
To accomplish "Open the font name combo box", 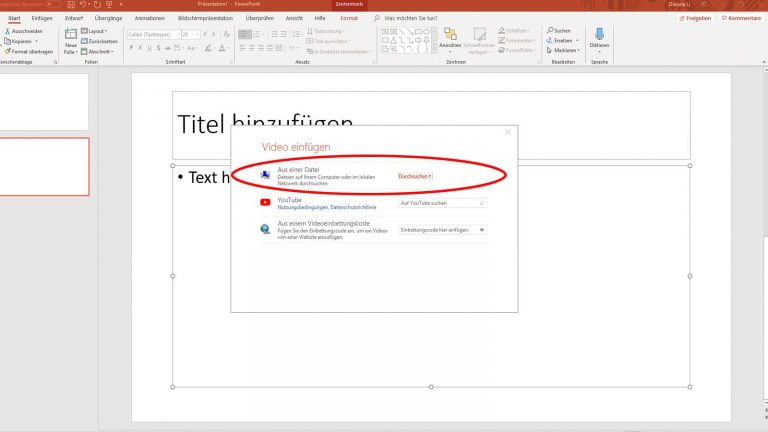I will (153, 34).
